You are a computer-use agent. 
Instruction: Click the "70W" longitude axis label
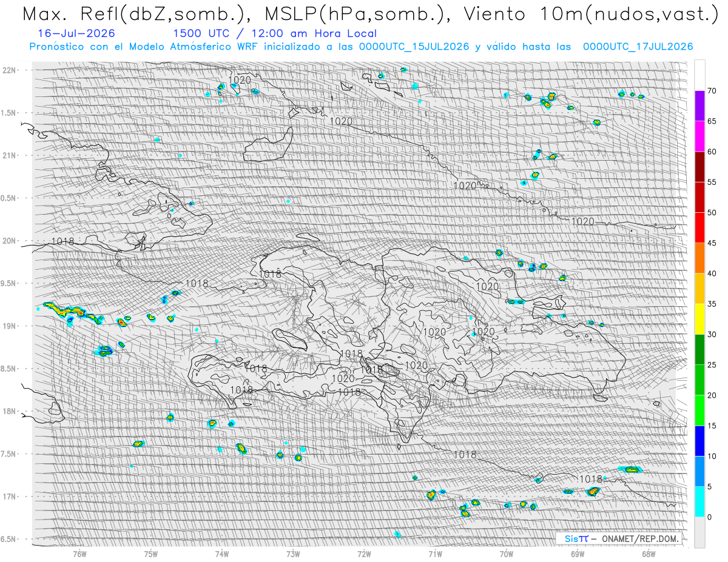507,554
